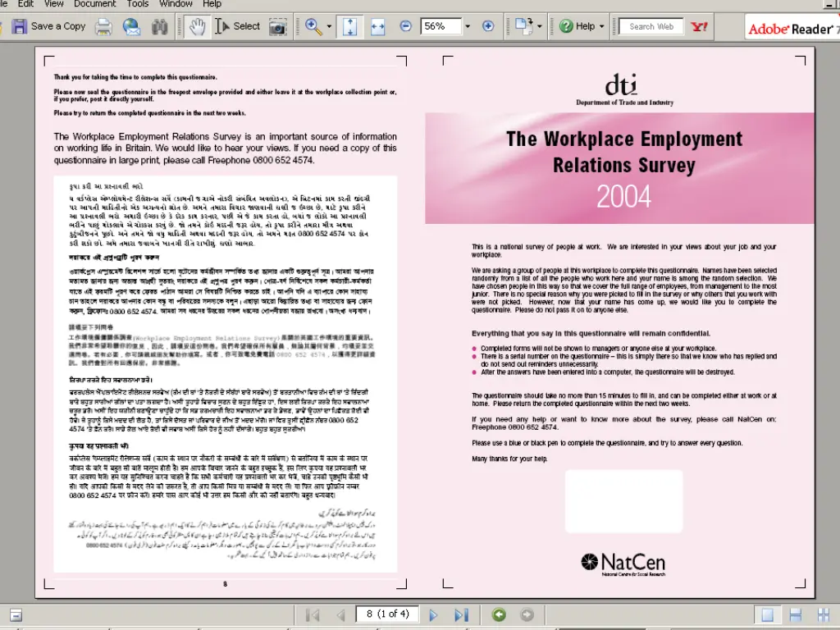Choose the Zoom In magnifier tool
The height and width of the screenshot is (630, 840).
[x=313, y=26]
